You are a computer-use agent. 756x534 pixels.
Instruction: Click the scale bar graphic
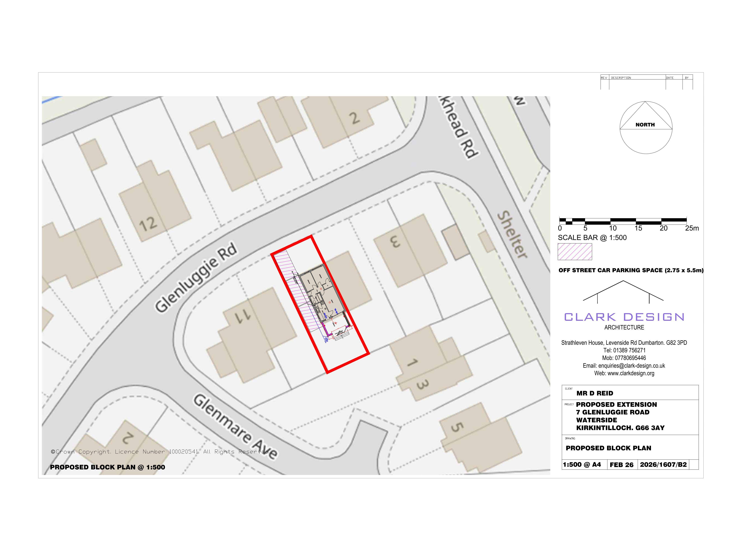tap(623, 221)
